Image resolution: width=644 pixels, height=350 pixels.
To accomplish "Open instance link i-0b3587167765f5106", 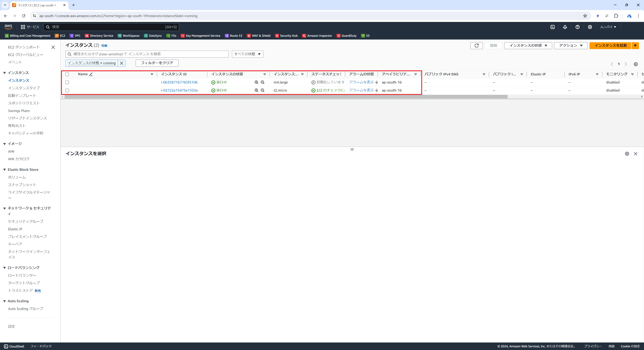I will (x=179, y=82).
